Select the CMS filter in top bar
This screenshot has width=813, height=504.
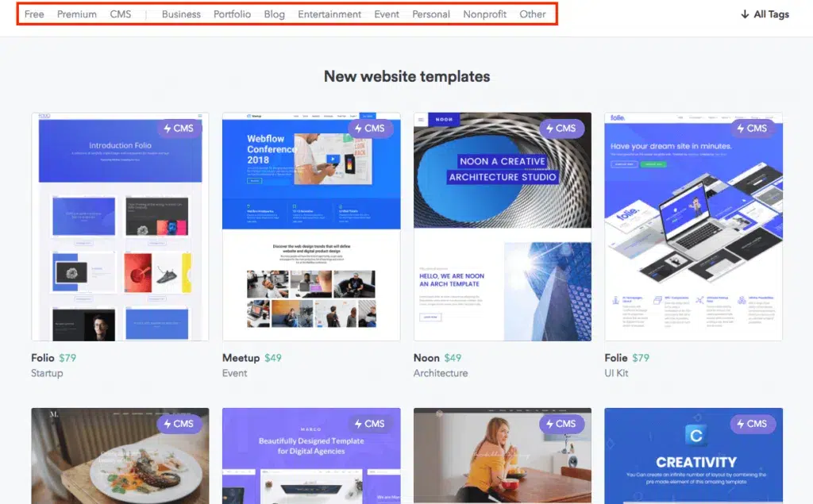tap(121, 14)
